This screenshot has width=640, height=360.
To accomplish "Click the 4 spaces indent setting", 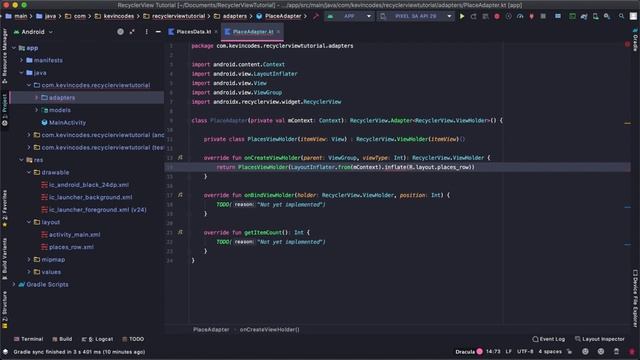I will point(550,351).
